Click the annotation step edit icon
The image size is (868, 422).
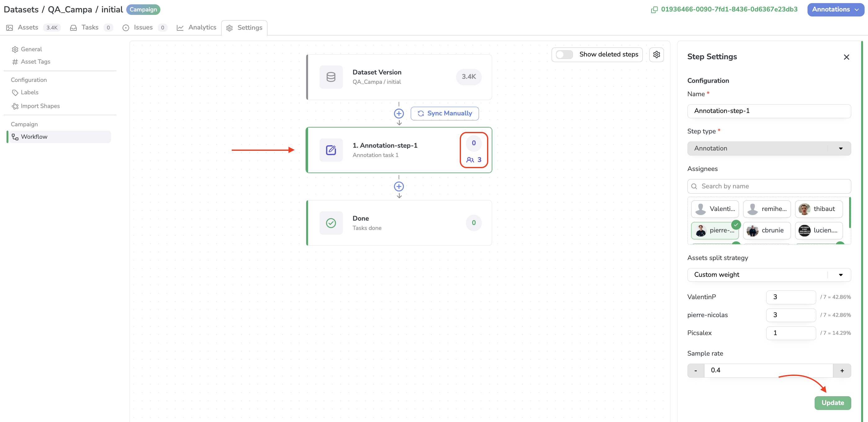coord(330,150)
